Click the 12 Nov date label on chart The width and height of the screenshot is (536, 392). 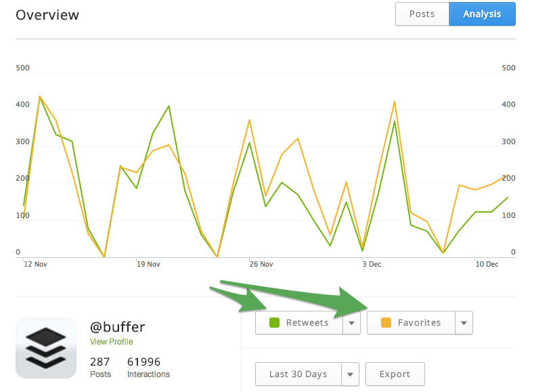click(x=35, y=264)
